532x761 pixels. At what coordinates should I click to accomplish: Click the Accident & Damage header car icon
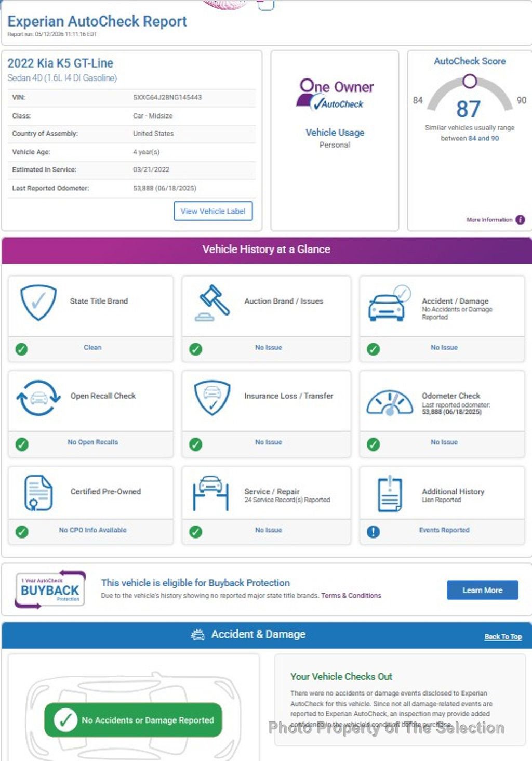(x=198, y=635)
